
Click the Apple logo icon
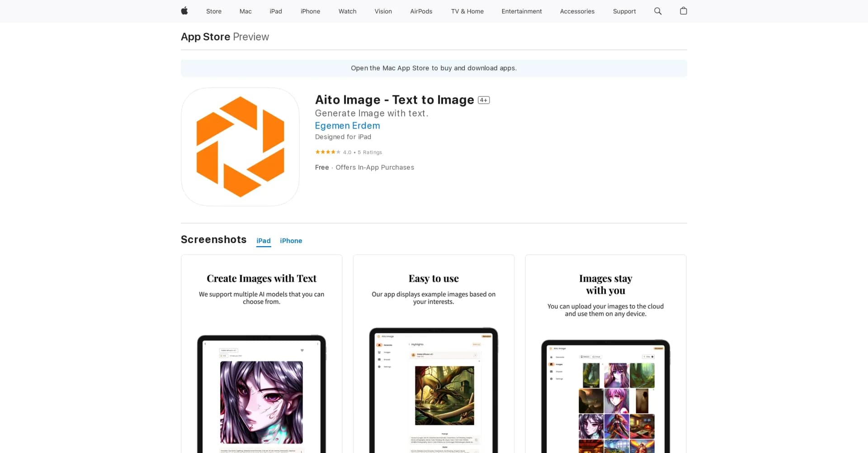pos(184,11)
